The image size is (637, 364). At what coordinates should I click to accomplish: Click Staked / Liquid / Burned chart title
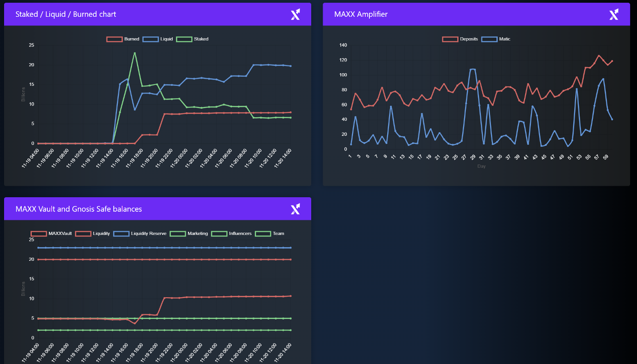[66, 15]
